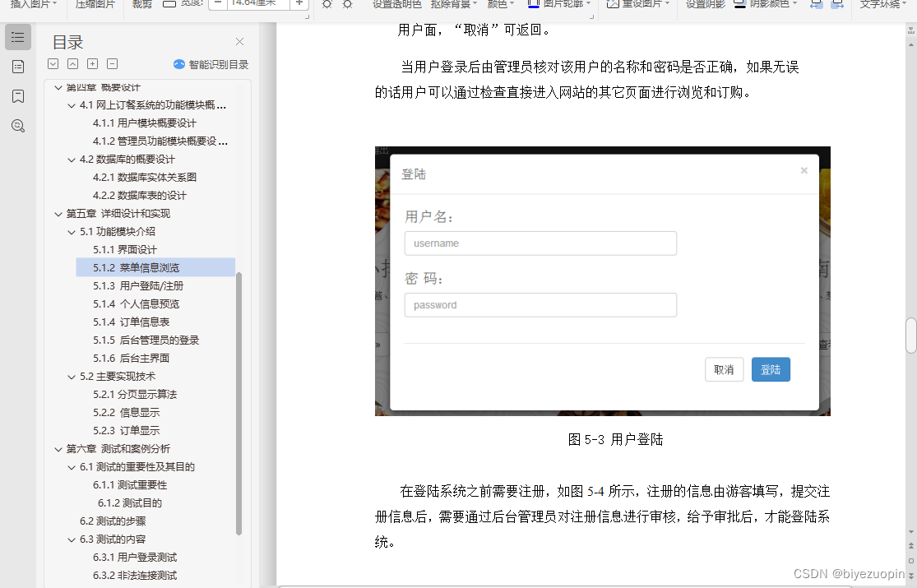Screen dimensions: 917x588
Task: Select the highlighted 5.1.2 菜单信息浏览 entry
Action: click(x=155, y=267)
